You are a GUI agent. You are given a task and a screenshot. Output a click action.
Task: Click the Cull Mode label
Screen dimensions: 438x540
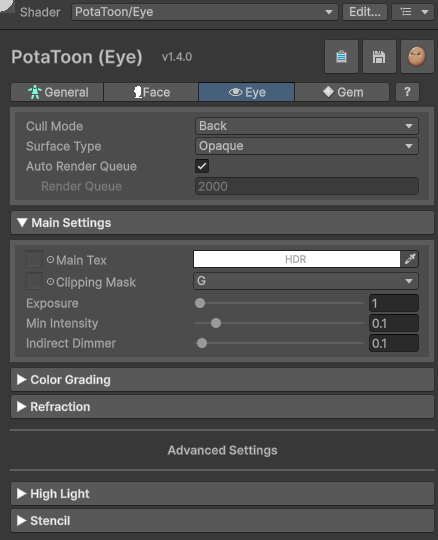(x=54, y=126)
